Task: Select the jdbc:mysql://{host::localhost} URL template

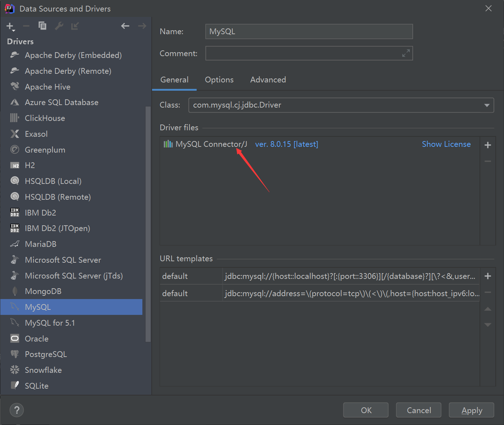Action: click(x=320, y=276)
